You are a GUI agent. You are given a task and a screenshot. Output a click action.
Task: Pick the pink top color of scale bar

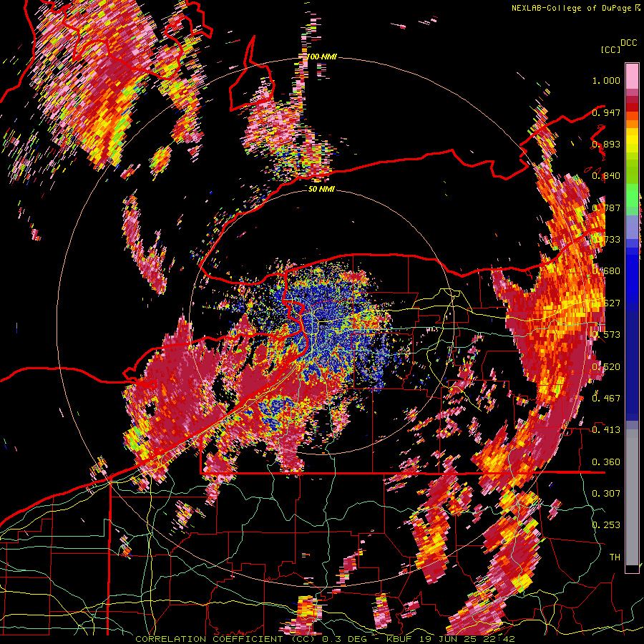(632, 76)
